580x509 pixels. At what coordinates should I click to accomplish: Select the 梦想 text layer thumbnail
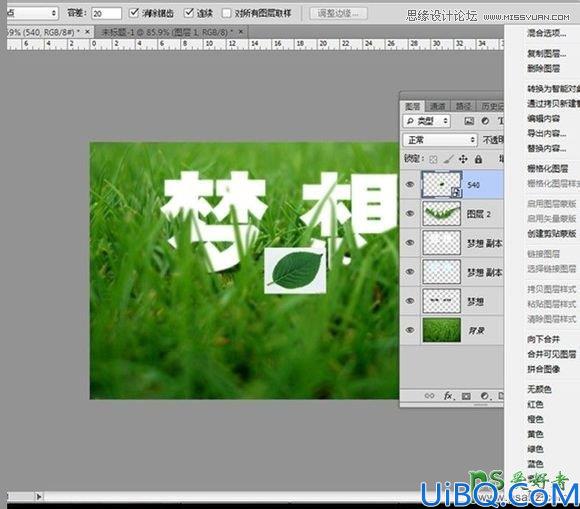(441, 301)
